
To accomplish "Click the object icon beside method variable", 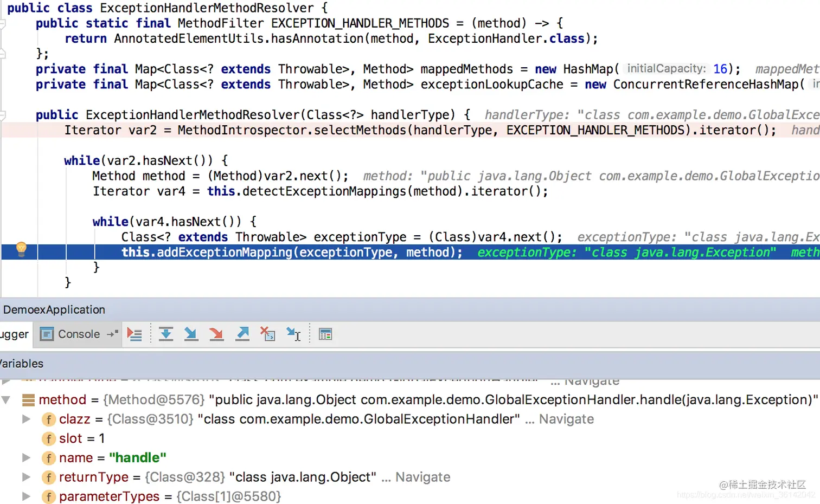I will pos(28,400).
